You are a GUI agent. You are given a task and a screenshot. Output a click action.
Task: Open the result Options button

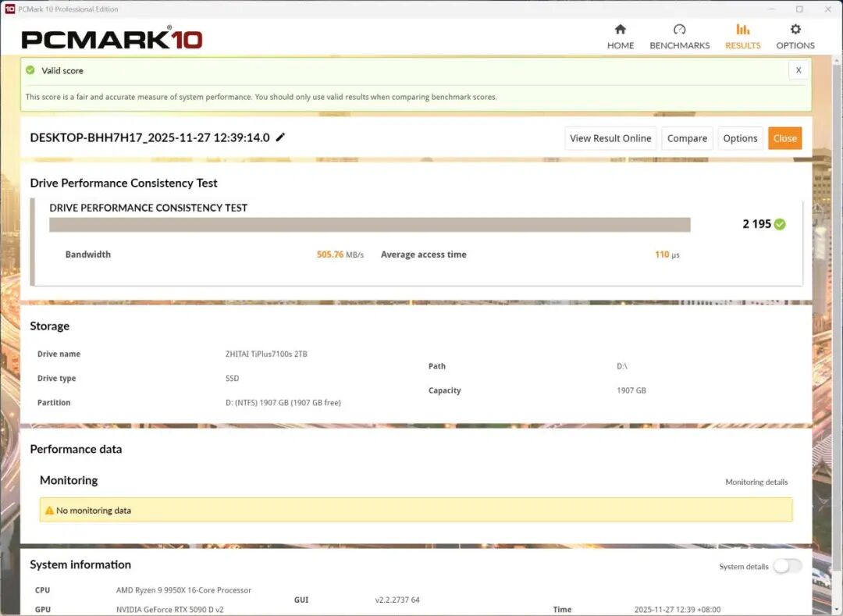click(x=740, y=138)
